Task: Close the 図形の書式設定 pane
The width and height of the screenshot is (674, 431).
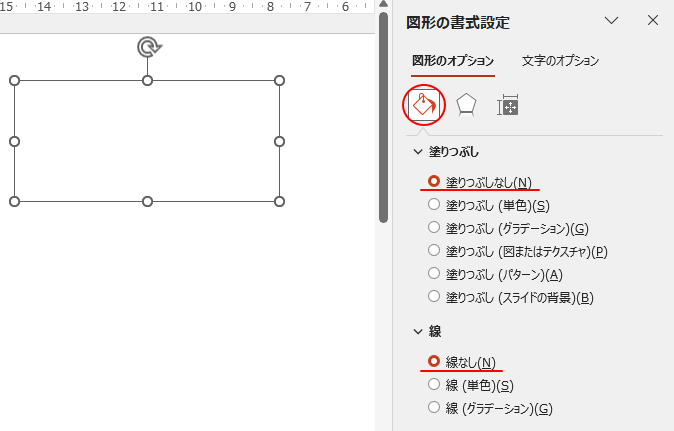Action: coord(653,20)
